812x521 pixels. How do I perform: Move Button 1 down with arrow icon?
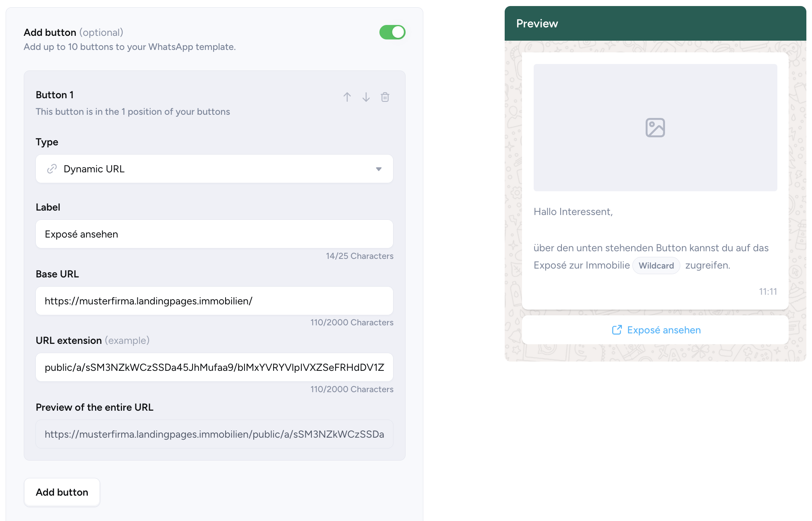(x=366, y=97)
